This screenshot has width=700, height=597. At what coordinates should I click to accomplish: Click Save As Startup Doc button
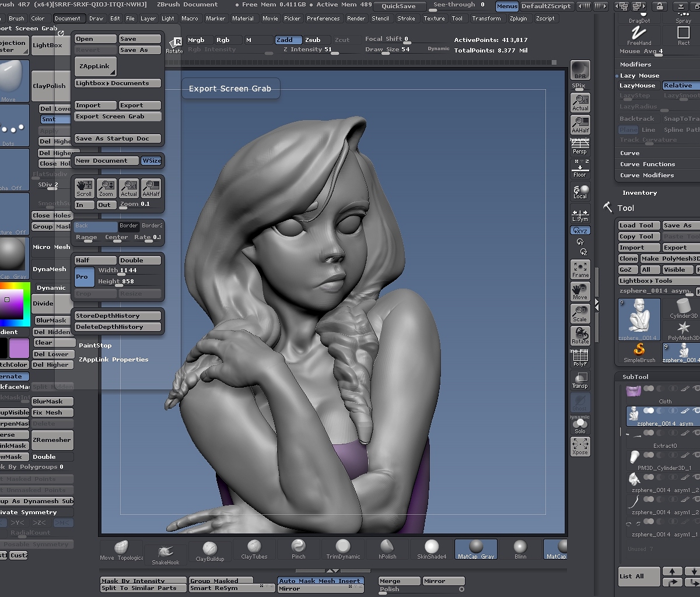(118, 139)
